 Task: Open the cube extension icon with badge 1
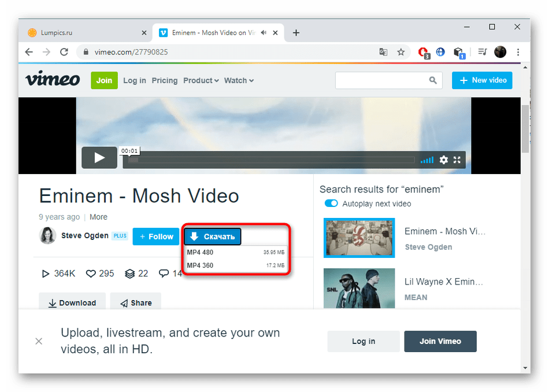[x=459, y=53]
